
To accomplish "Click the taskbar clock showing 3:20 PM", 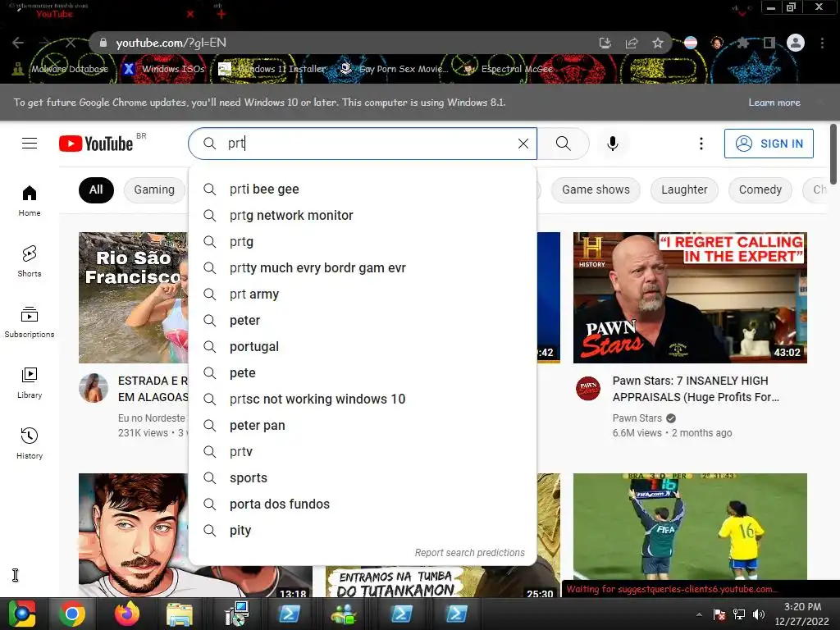I will (802, 614).
